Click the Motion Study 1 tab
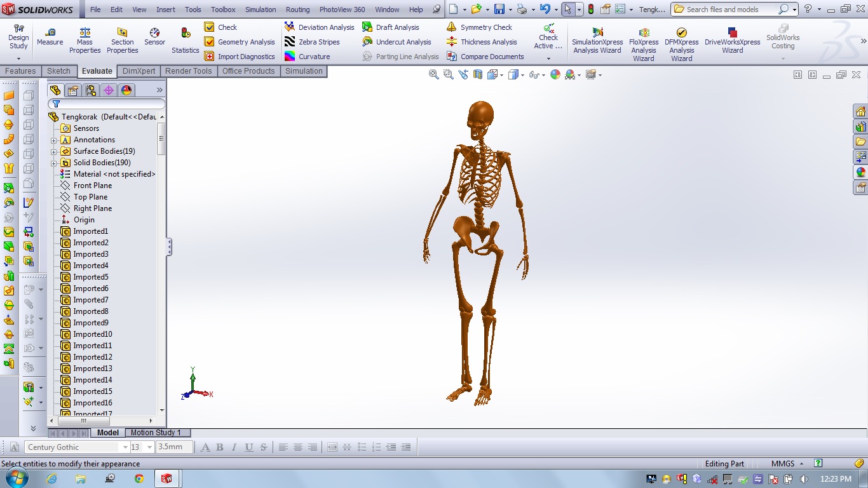 coord(156,433)
